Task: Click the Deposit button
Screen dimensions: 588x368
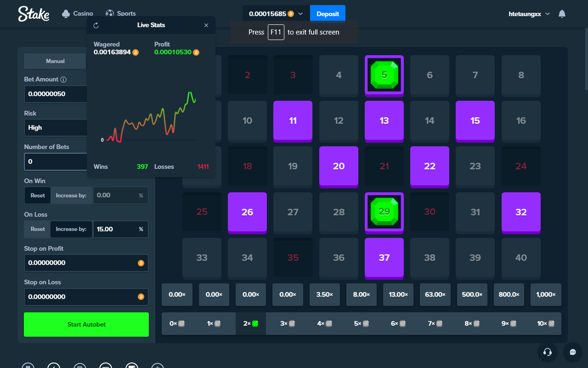Action: (328, 14)
